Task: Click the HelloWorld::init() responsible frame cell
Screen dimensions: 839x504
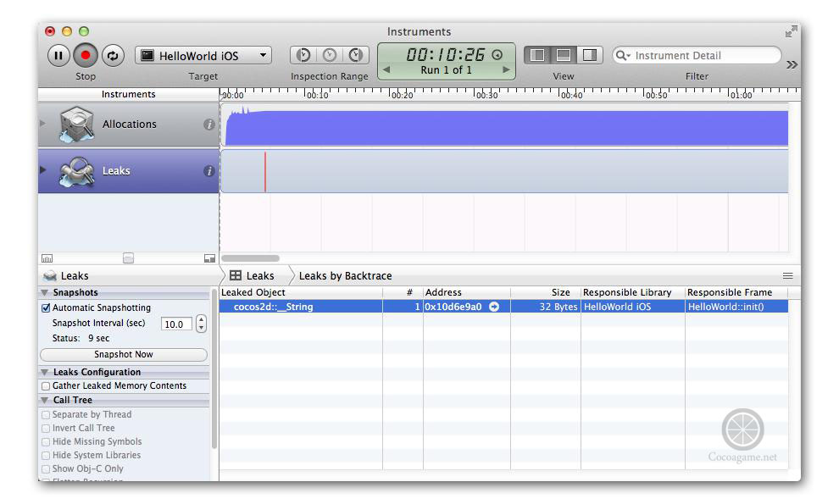Action: 736,307
